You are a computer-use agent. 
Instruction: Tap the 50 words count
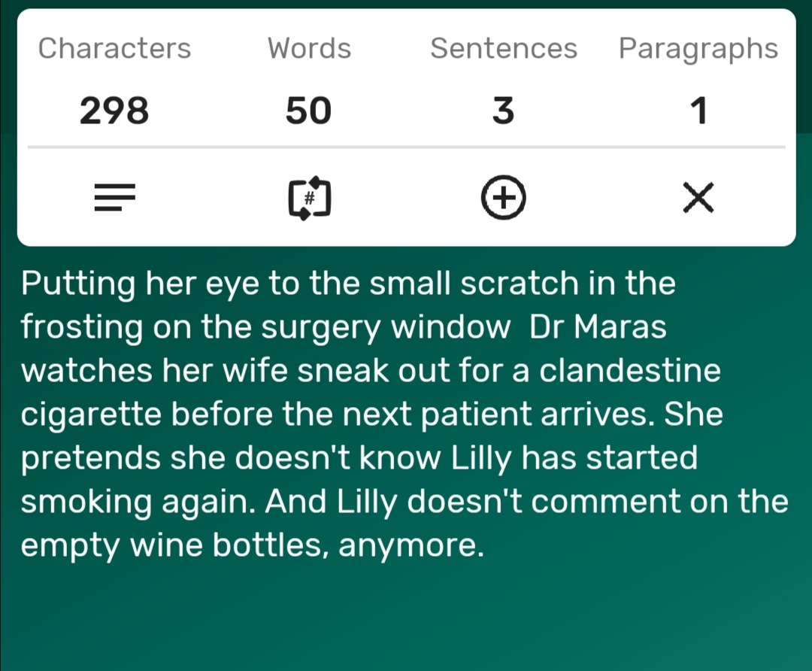click(x=309, y=111)
